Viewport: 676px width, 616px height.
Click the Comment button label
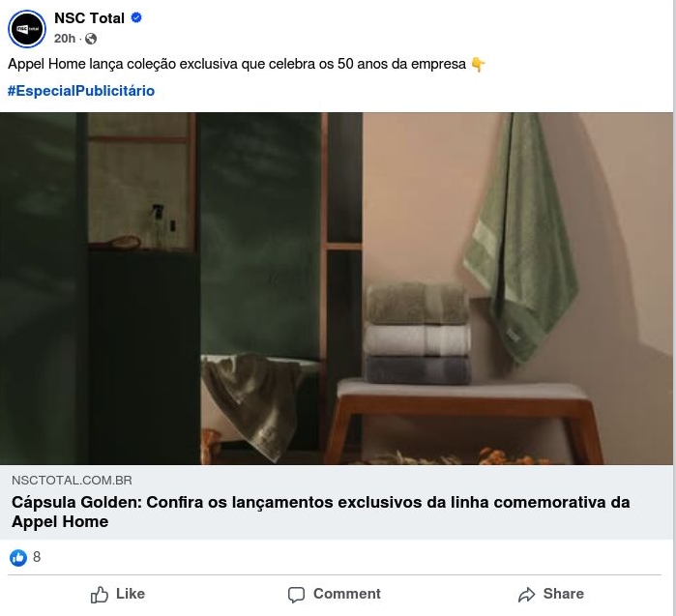coord(347,594)
